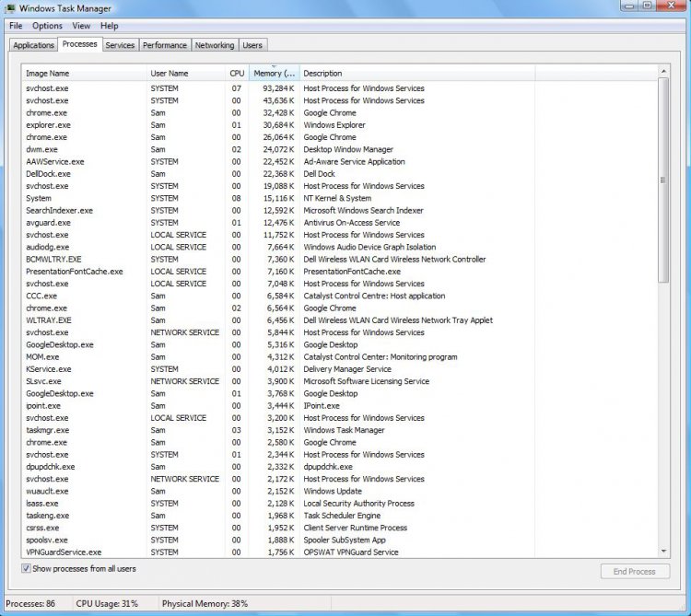
Task: Sort by the Description column header
Action: click(417, 73)
